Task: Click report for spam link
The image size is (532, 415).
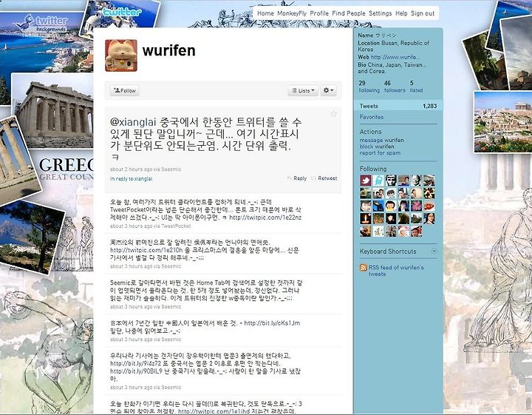Action: (x=380, y=153)
